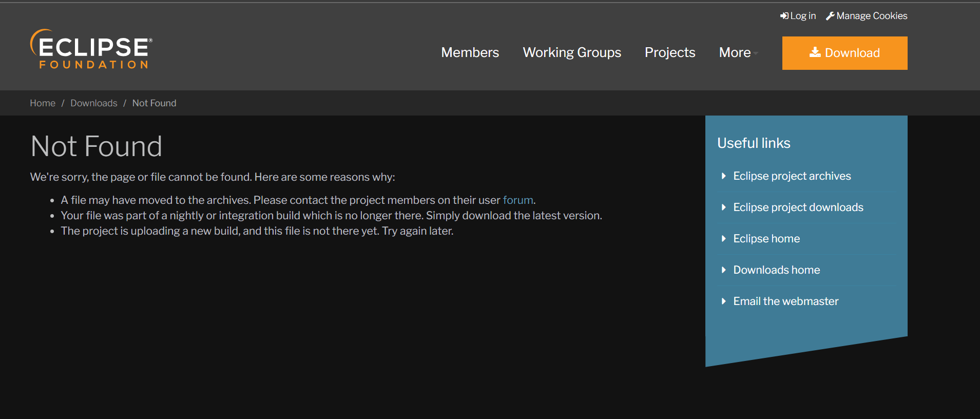Open the Eclipse home link
The width and height of the screenshot is (980, 419).
(766, 239)
